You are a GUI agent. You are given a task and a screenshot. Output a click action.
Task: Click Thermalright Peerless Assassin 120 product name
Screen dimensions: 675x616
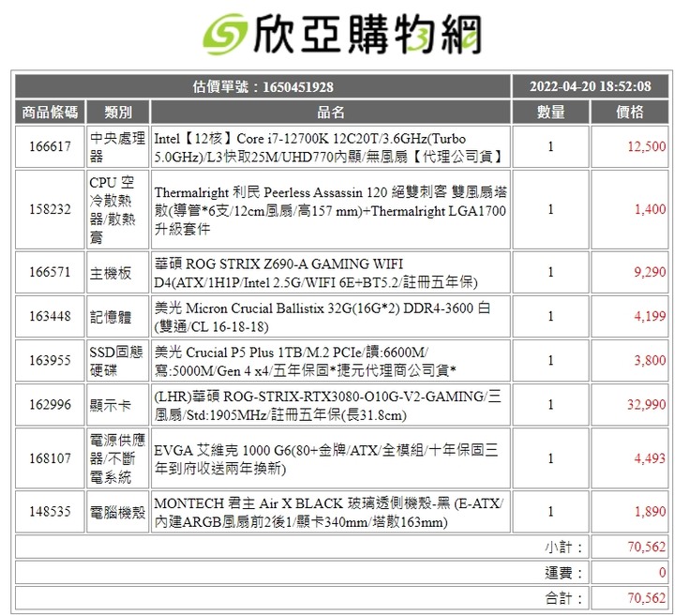tap(331, 210)
